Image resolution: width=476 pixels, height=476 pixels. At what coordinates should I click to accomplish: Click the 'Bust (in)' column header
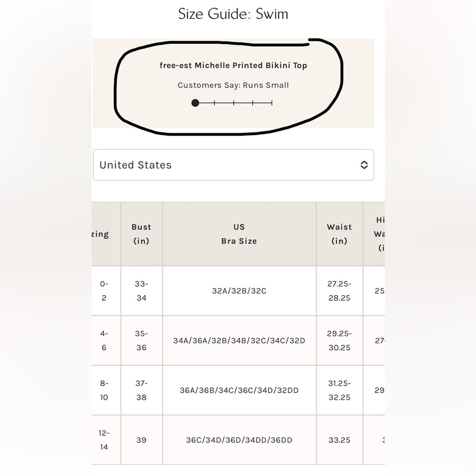[x=141, y=234]
